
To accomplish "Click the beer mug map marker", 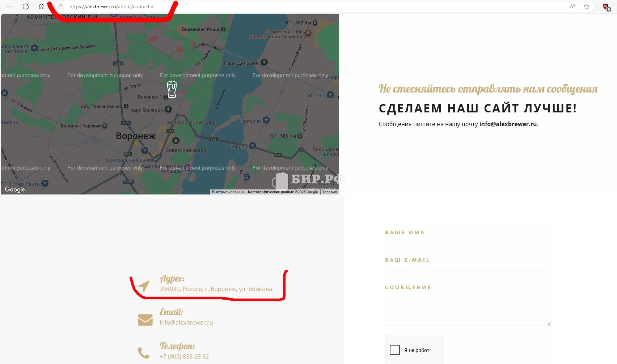I will click(x=172, y=89).
